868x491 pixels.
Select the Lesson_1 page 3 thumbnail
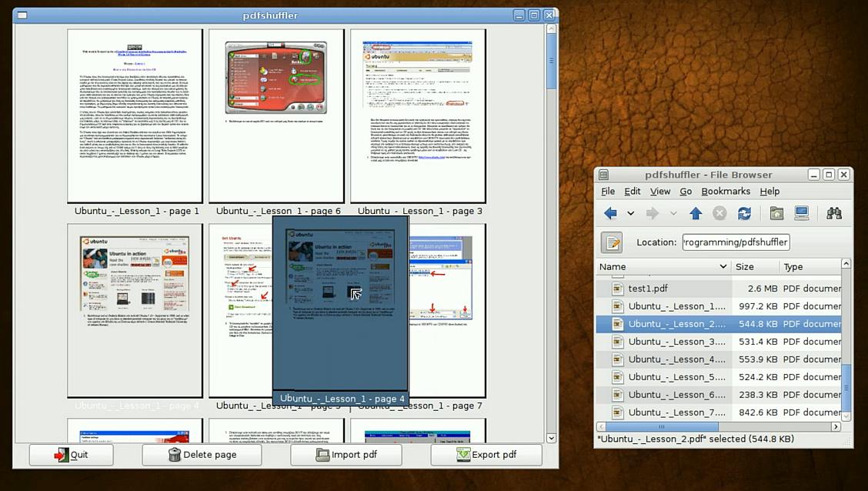click(x=418, y=116)
